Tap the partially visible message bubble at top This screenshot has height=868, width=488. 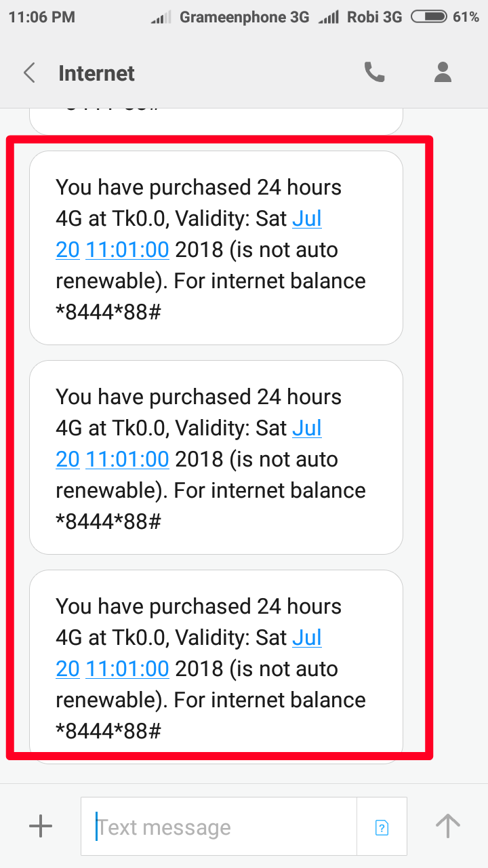pyautogui.click(x=216, y=121)
